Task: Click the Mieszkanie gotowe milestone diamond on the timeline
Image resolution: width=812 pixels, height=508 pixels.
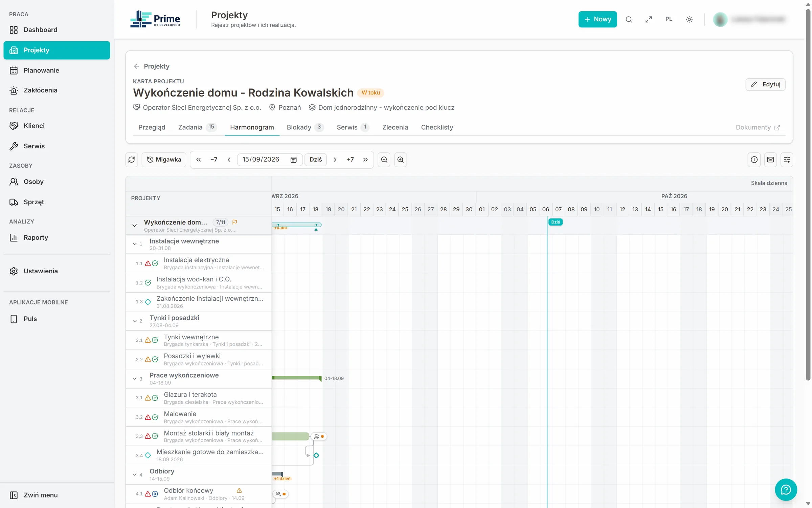Action: click(316, 456)
